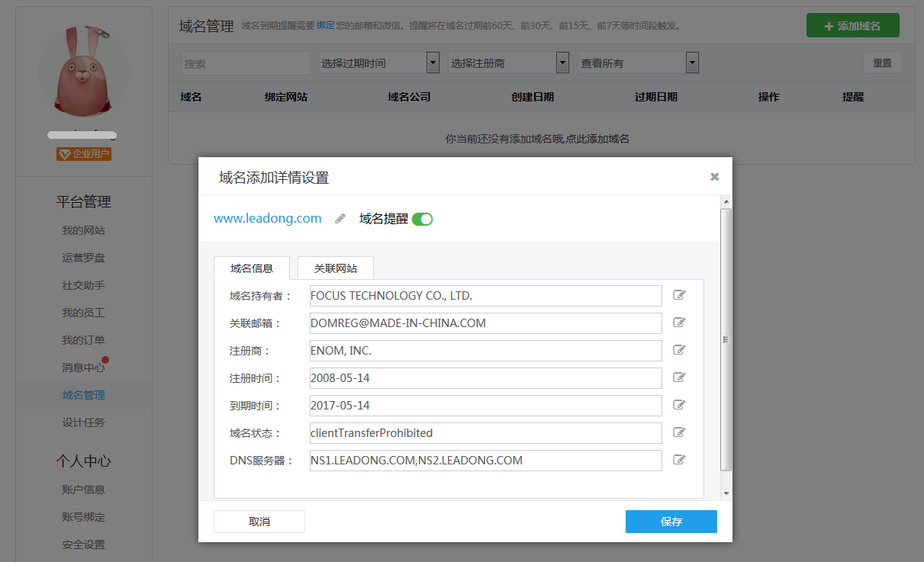
Task: Click the edit icon beside 到期时间 field
Action: coord(679,405)
